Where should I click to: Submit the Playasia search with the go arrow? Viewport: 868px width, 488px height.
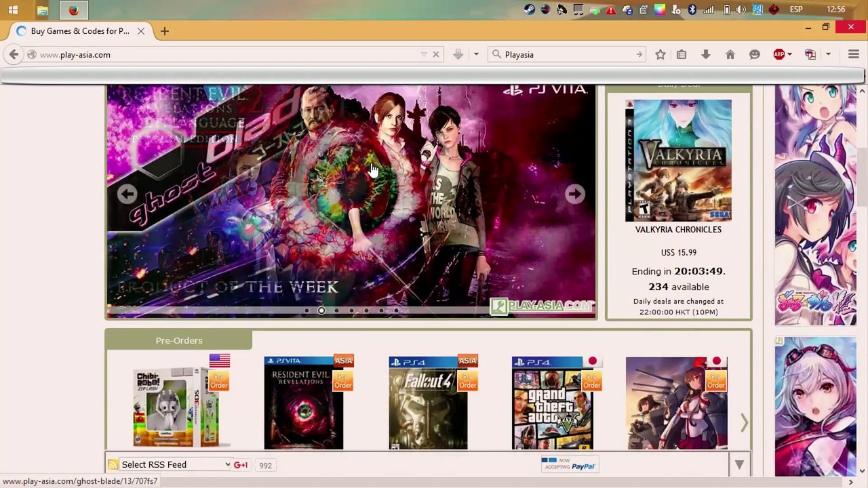pos(639,54)
